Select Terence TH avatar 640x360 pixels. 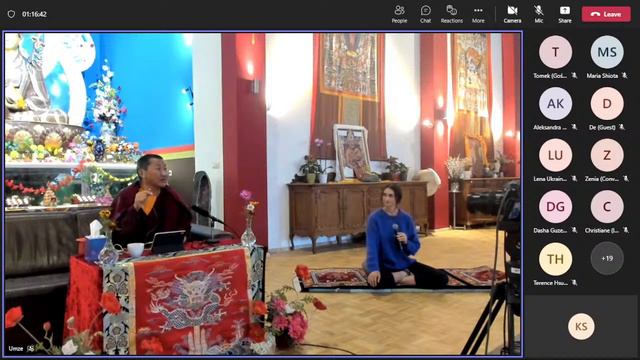tap(555, 259)
